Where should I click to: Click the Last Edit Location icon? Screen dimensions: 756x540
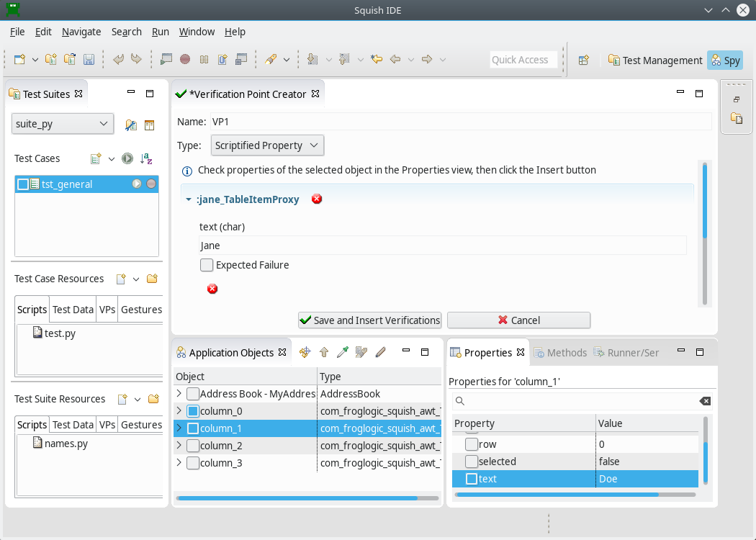coord(377,59)
